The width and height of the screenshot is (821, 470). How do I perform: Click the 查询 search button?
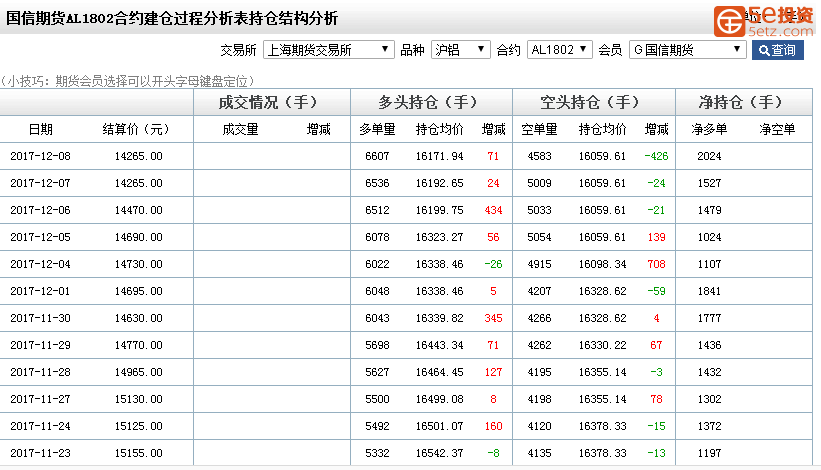tap(778, 50)
